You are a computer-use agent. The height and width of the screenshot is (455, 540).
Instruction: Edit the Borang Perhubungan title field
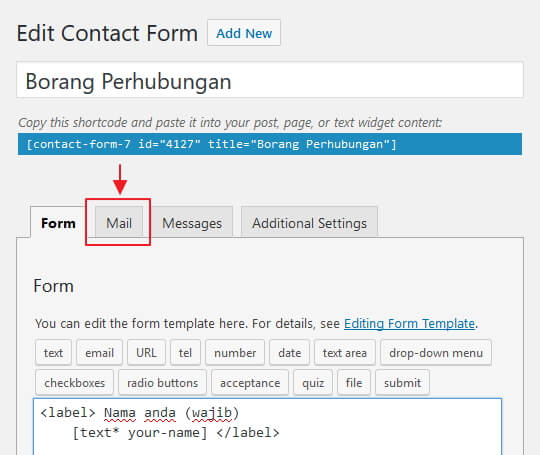click(270, 80)
